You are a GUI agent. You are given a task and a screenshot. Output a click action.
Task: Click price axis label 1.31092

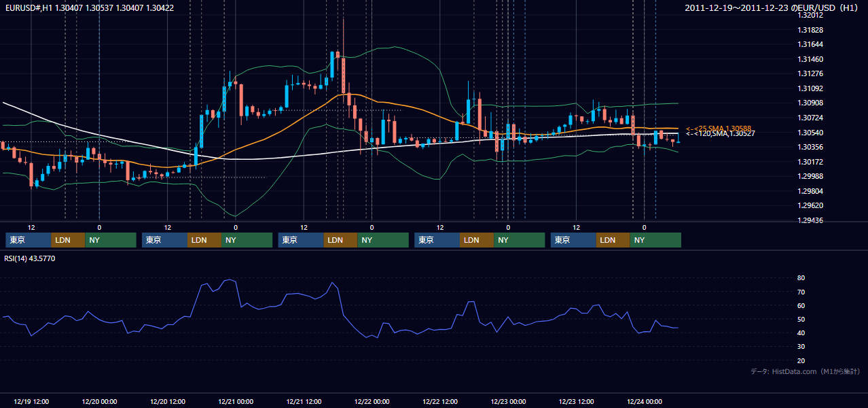810,89
